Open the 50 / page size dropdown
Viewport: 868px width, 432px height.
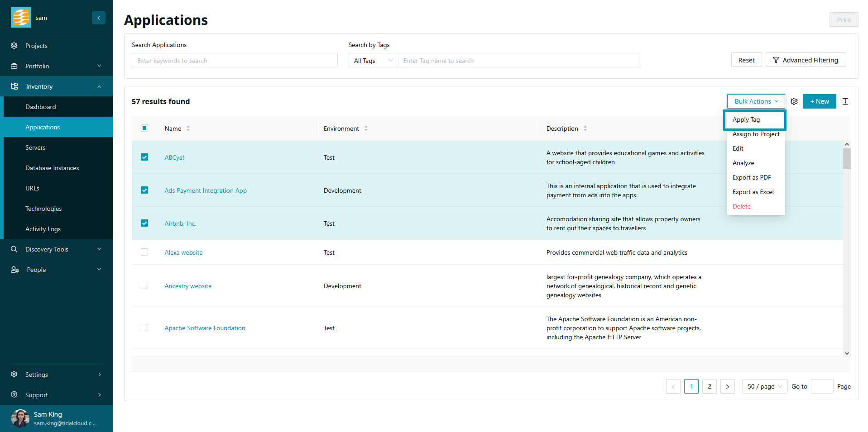coord(764,386)
